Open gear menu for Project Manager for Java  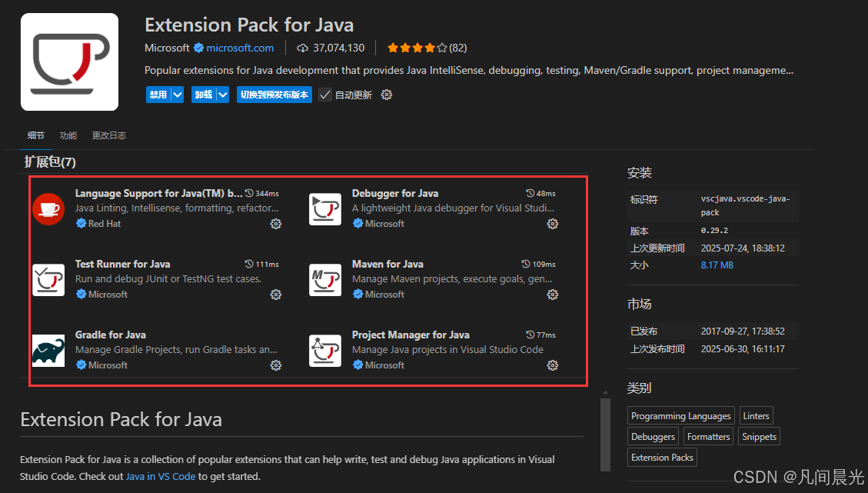click(x=553, y=365)
